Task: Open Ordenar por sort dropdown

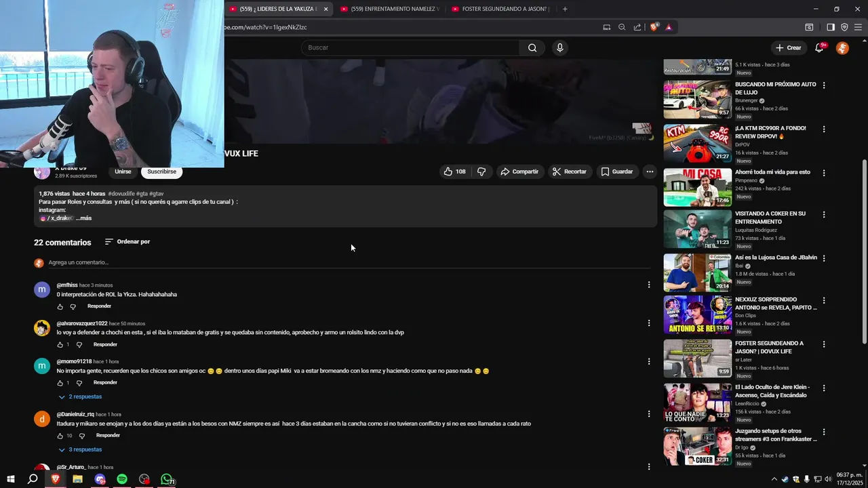Action: tap(127, 242)
